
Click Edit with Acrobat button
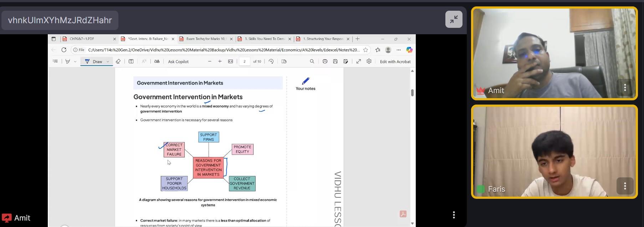[x=395, y=61]
